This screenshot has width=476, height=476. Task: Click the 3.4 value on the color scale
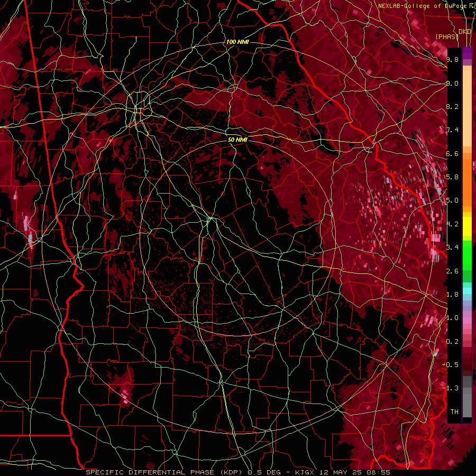point(452,248)
